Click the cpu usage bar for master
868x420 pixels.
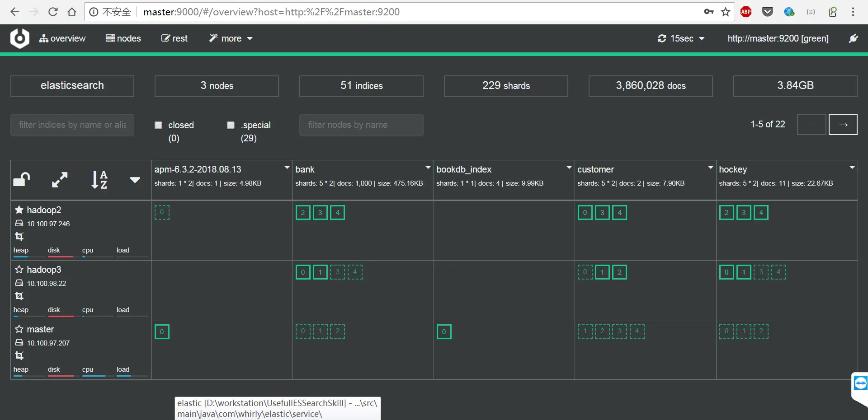tap(97, 376)
